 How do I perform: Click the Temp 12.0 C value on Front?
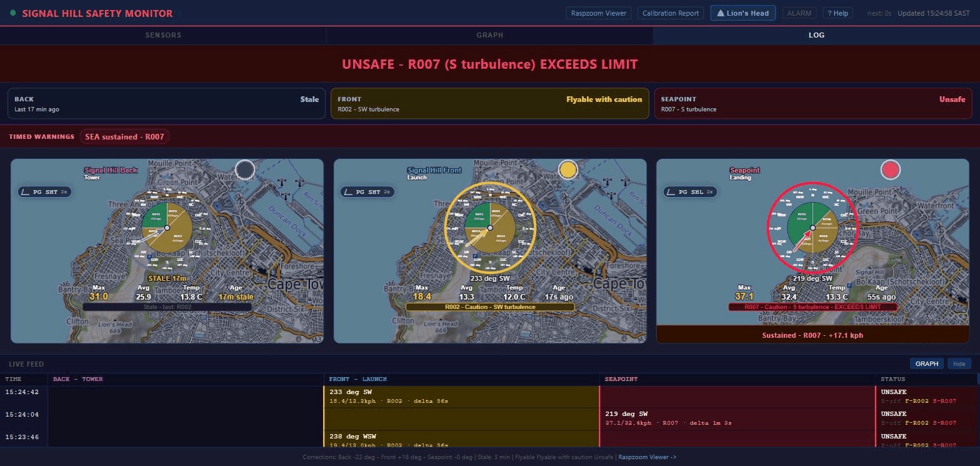pyautogui.click(x=514, y=297)
